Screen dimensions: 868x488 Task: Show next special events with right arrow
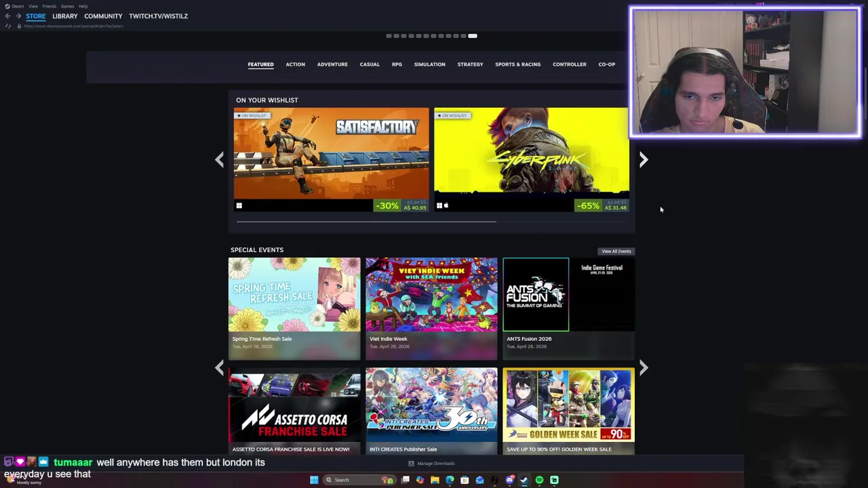click(x=644, y=367)
